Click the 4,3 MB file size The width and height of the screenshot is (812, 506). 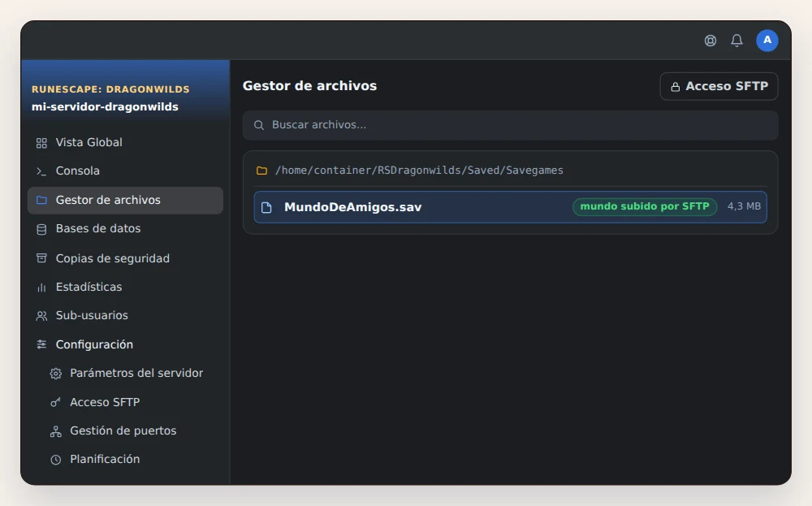point(744,206)
